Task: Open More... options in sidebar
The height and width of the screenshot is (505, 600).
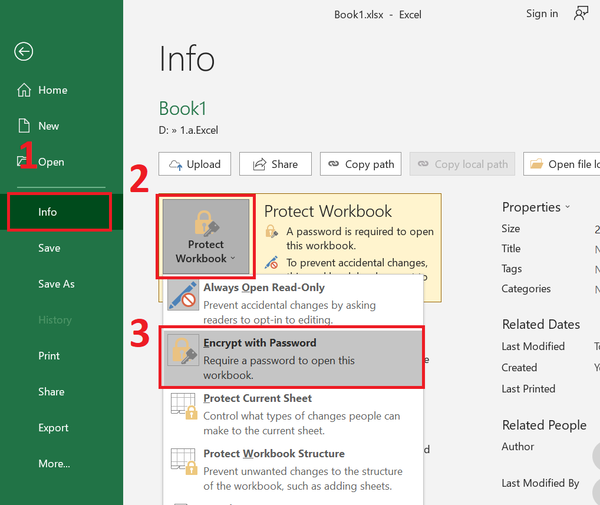Action: click(61, 464)
